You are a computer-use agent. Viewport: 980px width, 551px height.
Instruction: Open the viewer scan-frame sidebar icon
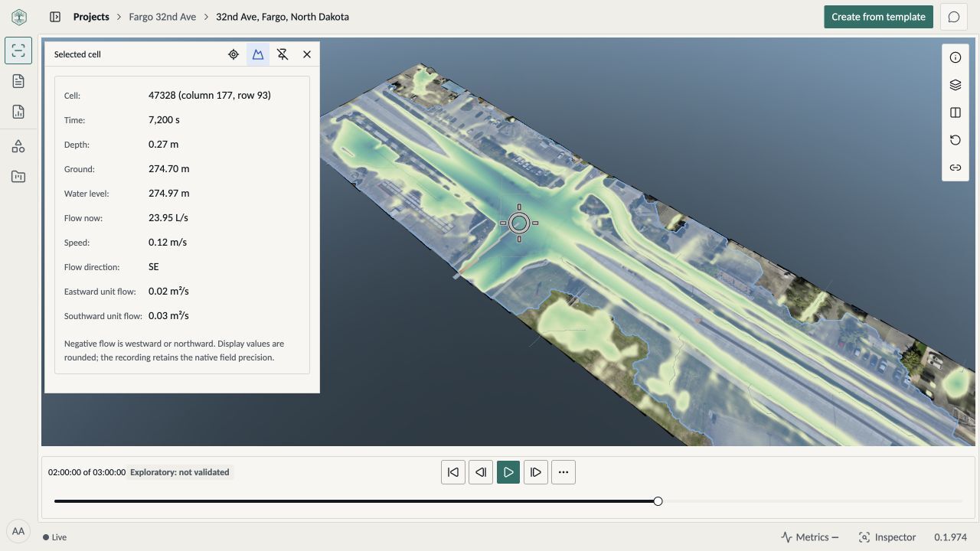click(x=18, y=51)
